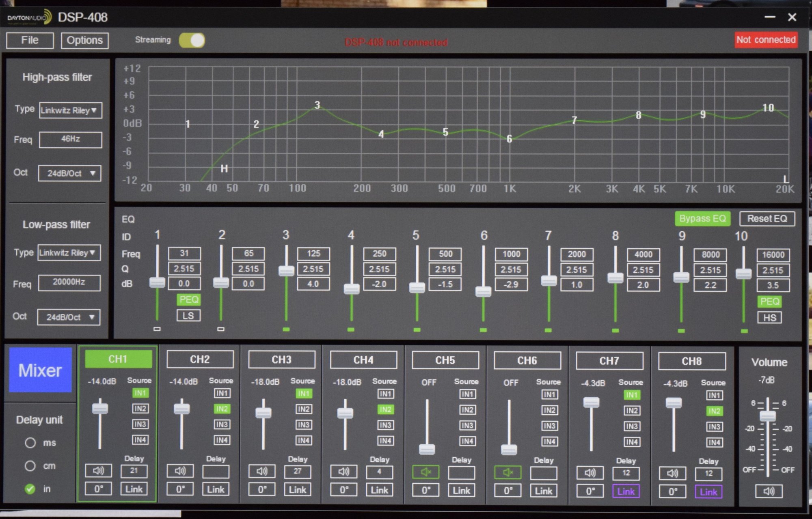Open Low-pass filter Type dropdown
Screen dimensions: 812x519
69,253
